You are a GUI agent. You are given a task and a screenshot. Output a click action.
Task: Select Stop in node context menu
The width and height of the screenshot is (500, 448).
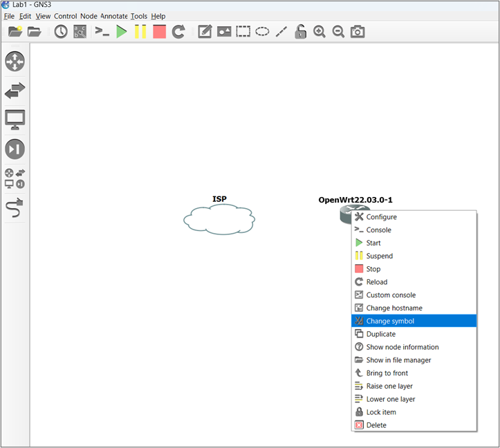click(414, 269)
